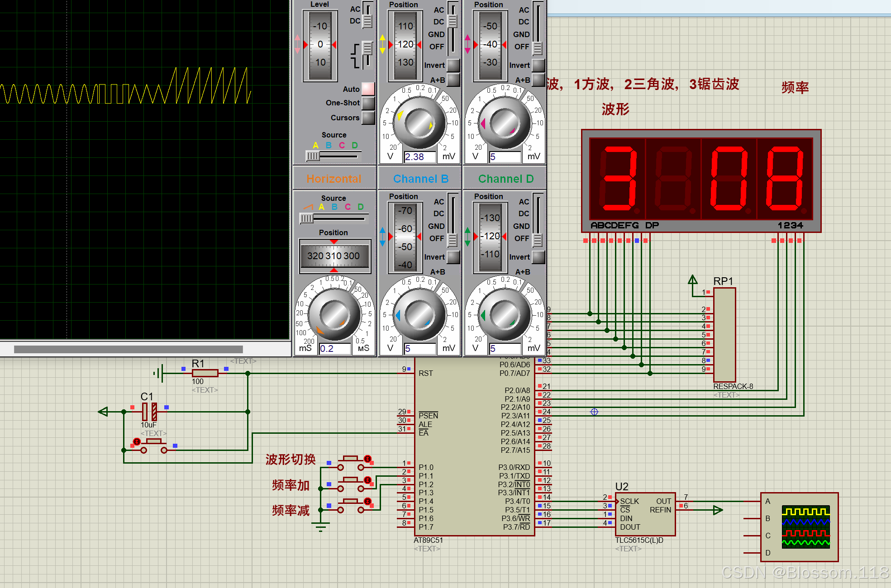Screen dimensions: 891x588
Task: Click the 2.38 volts-per-division field
Action: (419, 157)
